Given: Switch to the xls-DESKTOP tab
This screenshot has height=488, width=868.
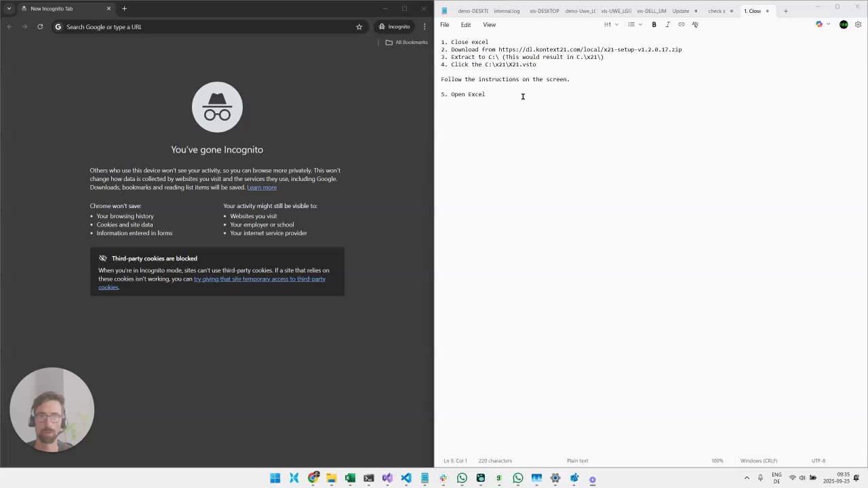Looking at the screenshot, I should click(x=544, y=11).
